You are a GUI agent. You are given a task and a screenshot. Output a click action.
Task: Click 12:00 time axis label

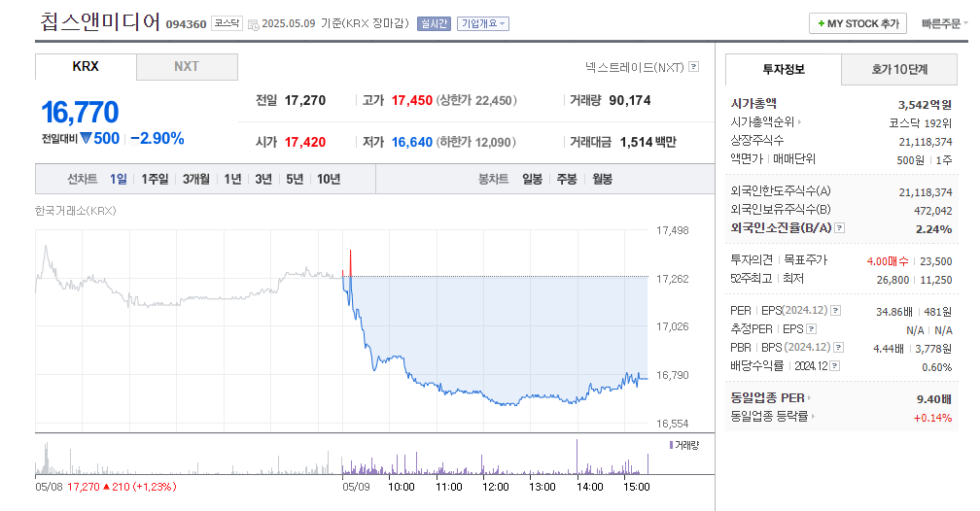point(496,487)
